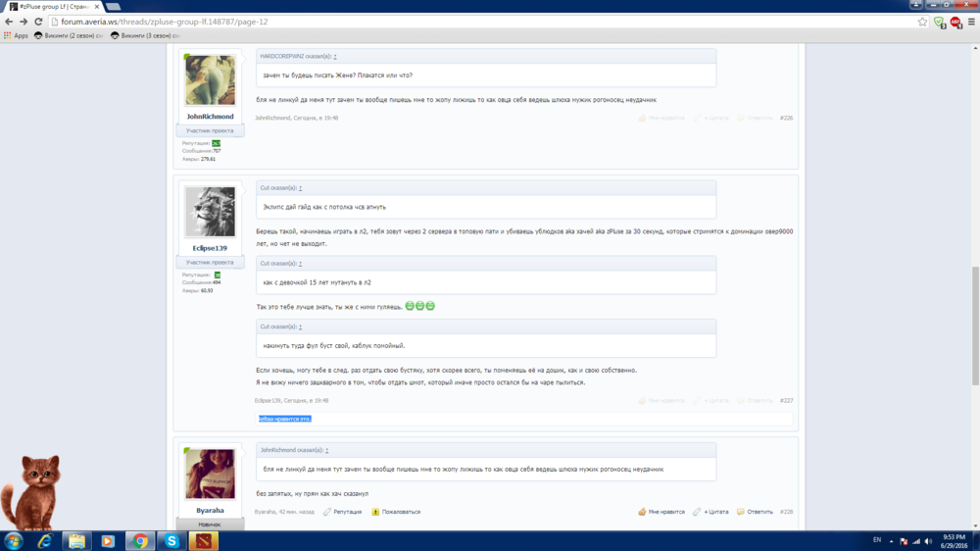Open the Dota 2 taskbar icon

coord(203,540)
